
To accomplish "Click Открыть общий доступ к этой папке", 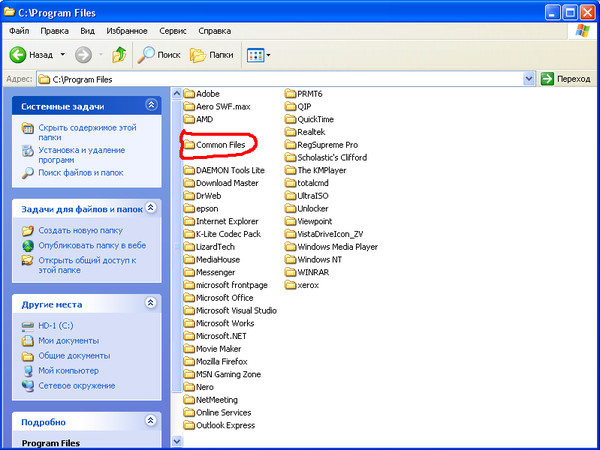I will 87,265.
